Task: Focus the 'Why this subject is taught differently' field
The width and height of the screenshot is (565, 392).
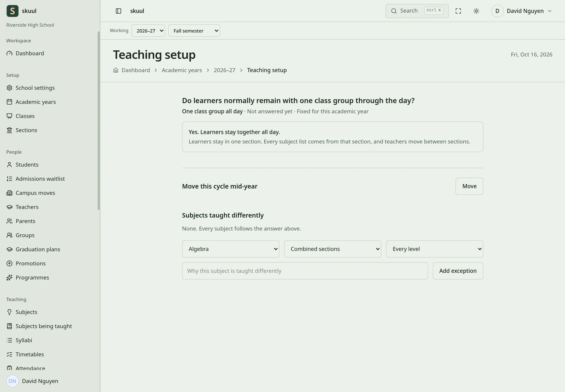Action: [305, 271]
